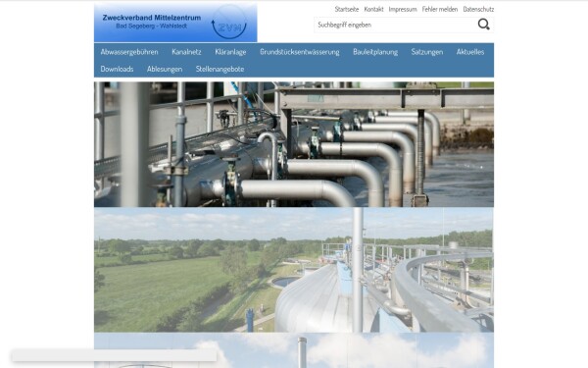Open the Zweckverband Mittelzentrum ZVM logo
The image size is (588, 368).
(175, 23)
